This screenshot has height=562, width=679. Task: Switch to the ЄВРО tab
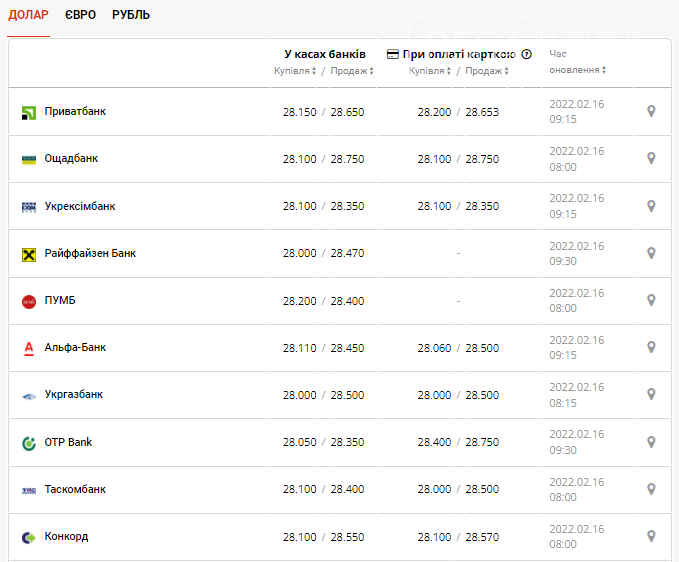[x=80, y=15]
